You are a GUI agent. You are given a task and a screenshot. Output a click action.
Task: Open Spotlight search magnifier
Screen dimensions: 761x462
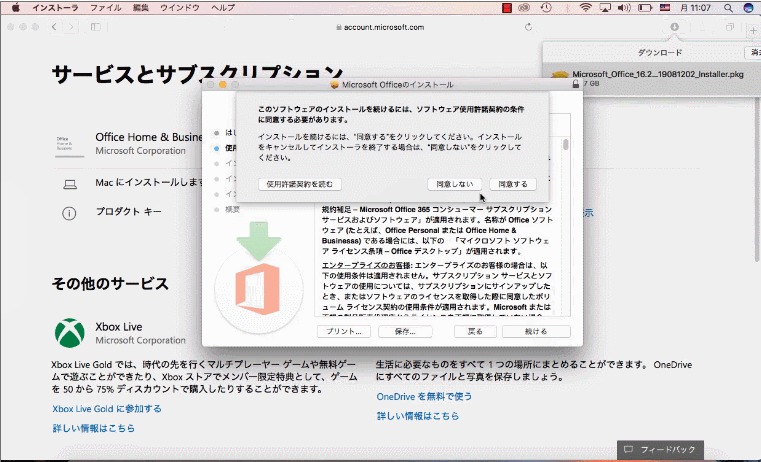pos(728,8)
